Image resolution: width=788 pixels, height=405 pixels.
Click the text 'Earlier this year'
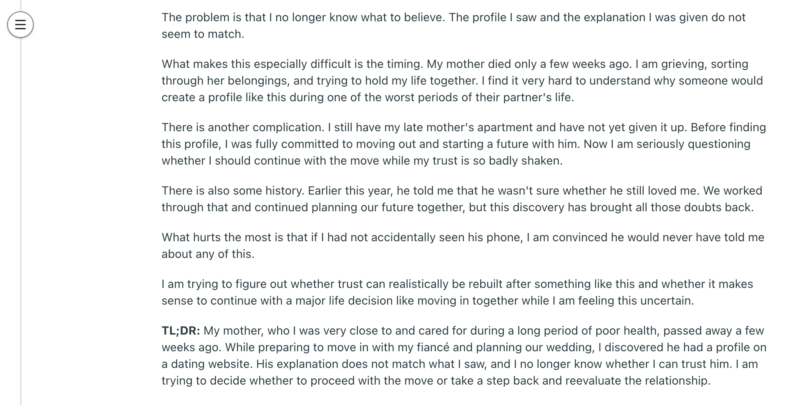click(350, 190)
